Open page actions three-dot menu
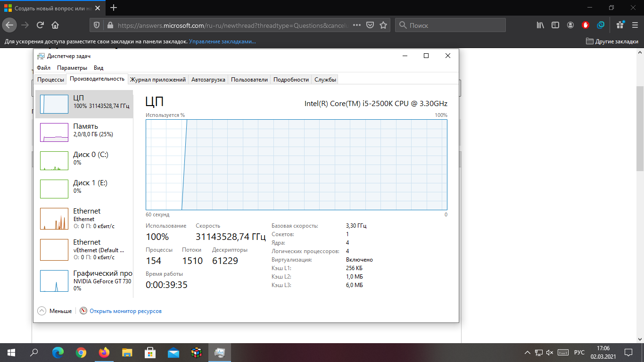 [357, 25]
